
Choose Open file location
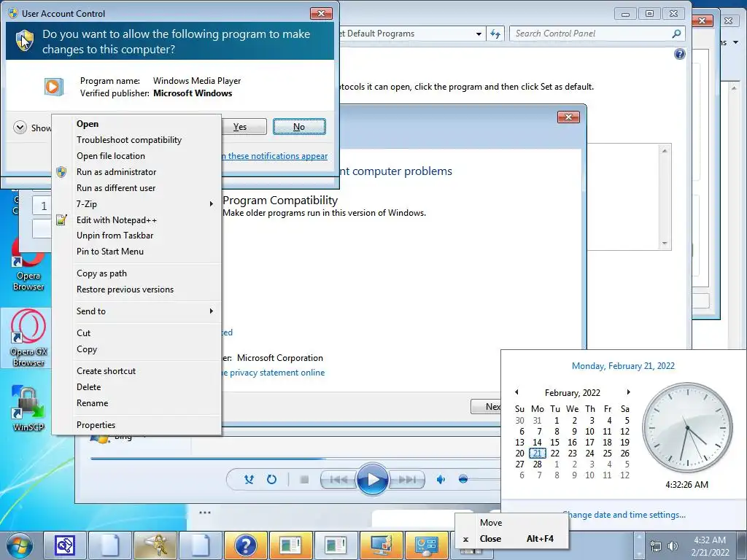[x=136, y=156]
